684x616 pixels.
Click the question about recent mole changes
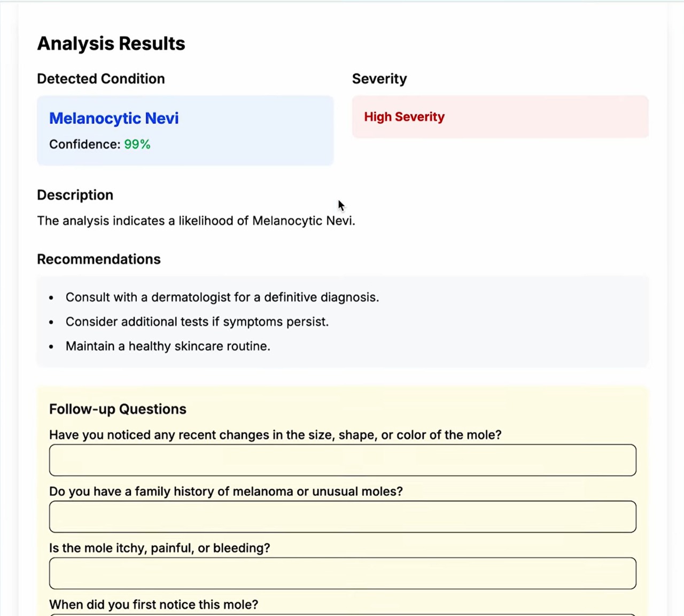pyautogui.click(x=275, y=435)
